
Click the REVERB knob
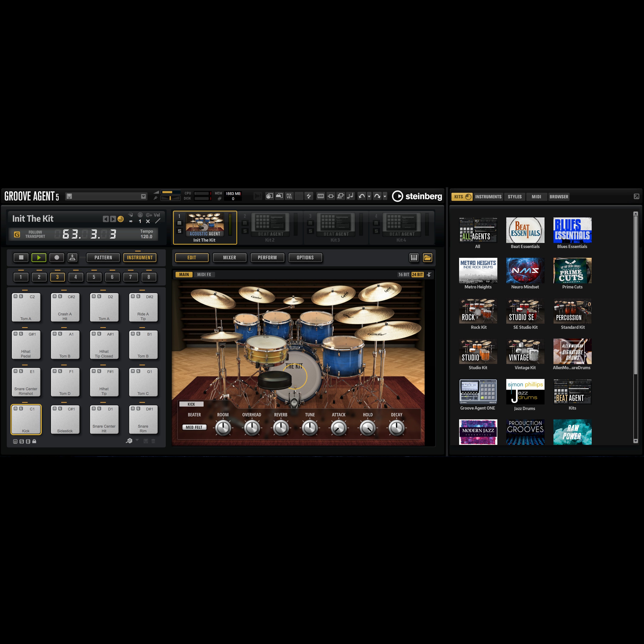[281, 428]
